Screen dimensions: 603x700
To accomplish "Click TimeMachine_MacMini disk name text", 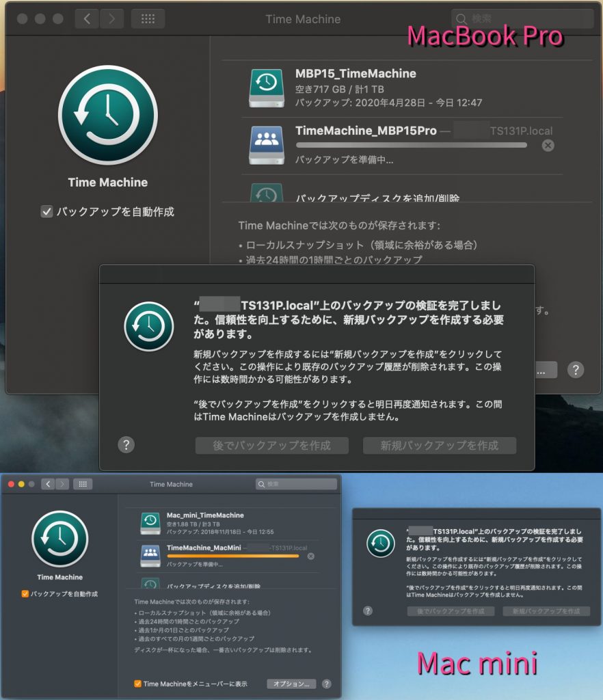I will point(204,548).
